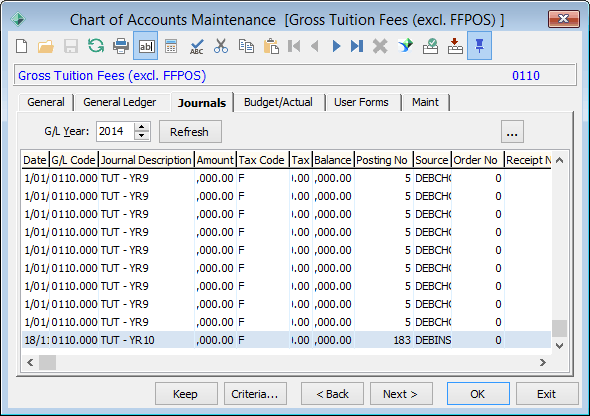
Task: Go to next record blue arrow
Action: pos(336,46)
